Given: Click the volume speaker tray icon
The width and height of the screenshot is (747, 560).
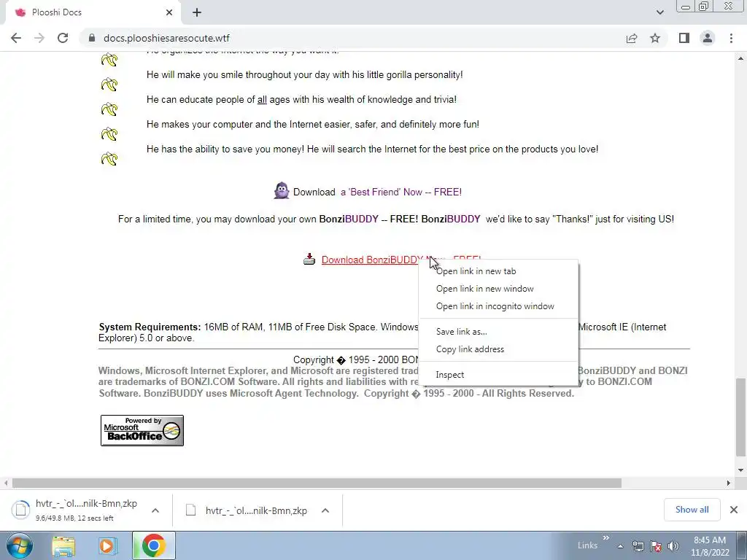Looking at the screenshot, I should 673,546.
